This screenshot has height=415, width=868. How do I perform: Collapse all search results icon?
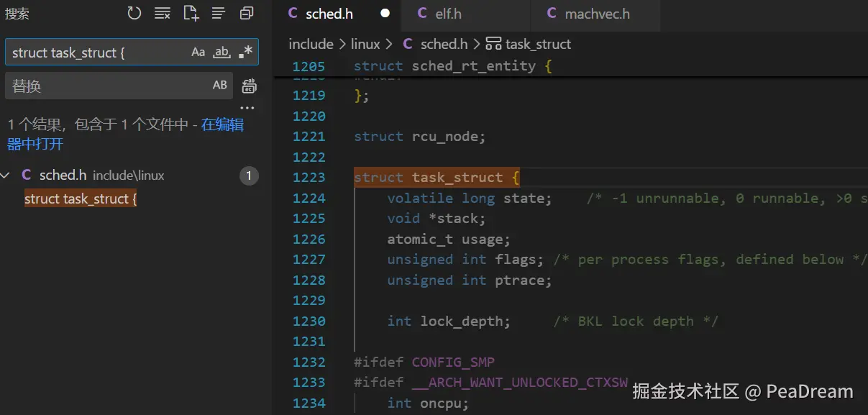click(247, 13)
